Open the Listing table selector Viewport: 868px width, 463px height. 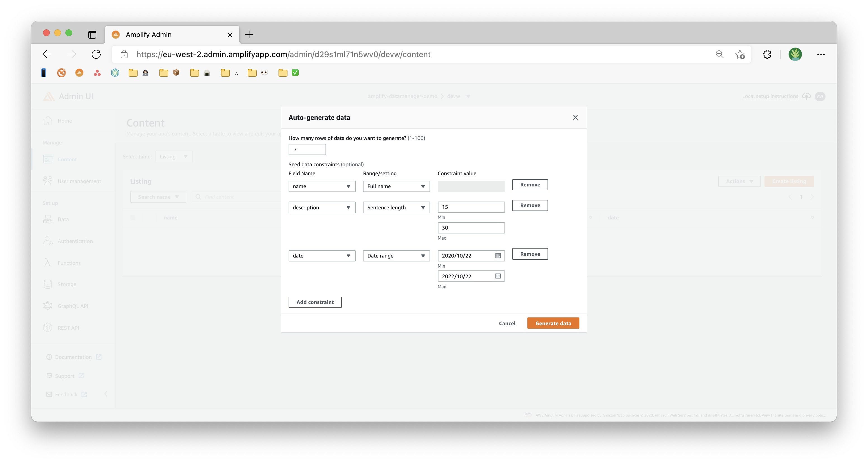pyautogui.click(x=174, y=156)
